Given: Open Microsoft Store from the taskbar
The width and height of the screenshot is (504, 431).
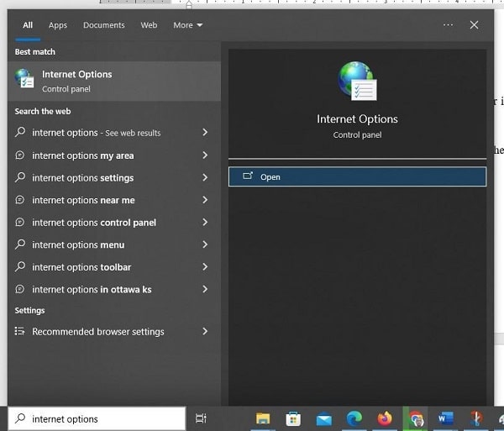Looking at the screenshot, I should point(293,418).
